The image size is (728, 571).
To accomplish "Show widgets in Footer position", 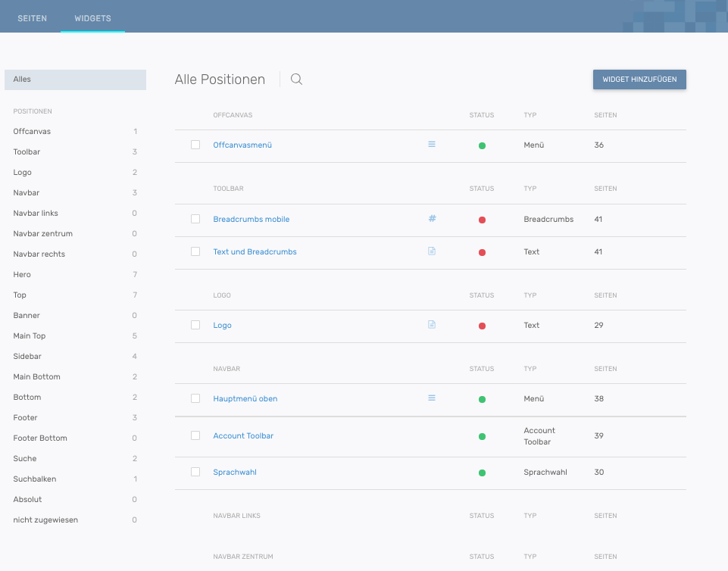I will coord(25,417).
